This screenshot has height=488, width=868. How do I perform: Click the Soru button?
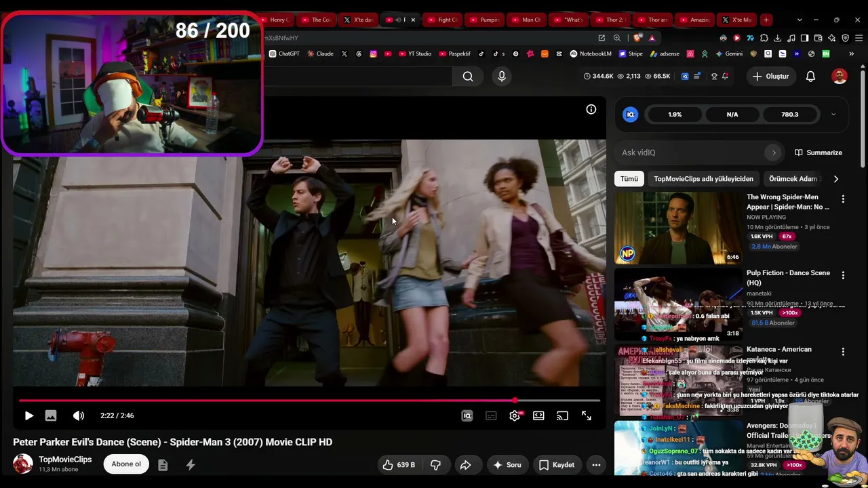[x=507, y=465]
